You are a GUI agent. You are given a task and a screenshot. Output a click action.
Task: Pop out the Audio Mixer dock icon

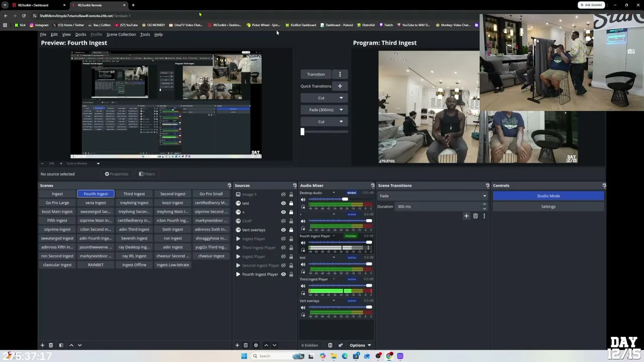tap(373, 186)
